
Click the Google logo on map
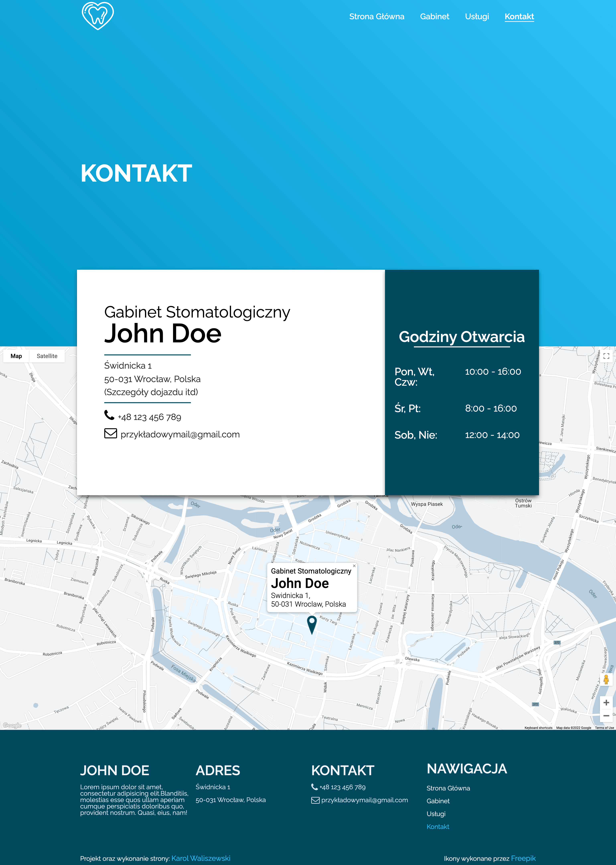point(12,725)
